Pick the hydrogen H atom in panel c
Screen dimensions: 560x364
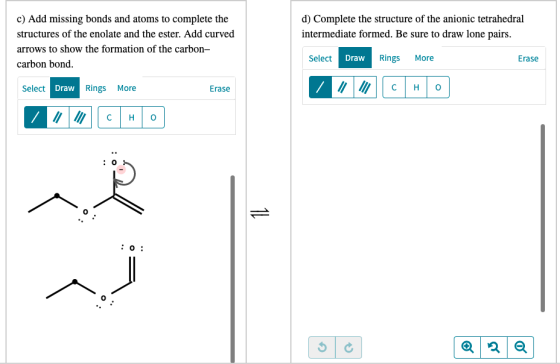pos(131,117)
